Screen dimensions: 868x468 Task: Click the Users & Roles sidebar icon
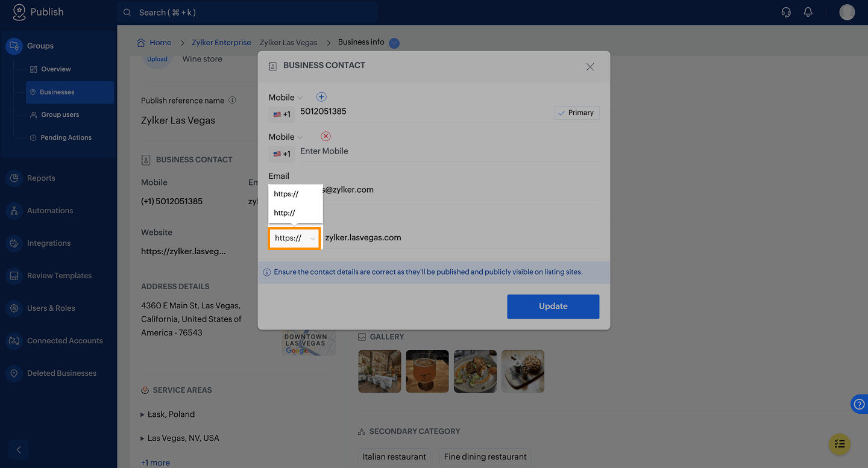[x=14, y=308]
